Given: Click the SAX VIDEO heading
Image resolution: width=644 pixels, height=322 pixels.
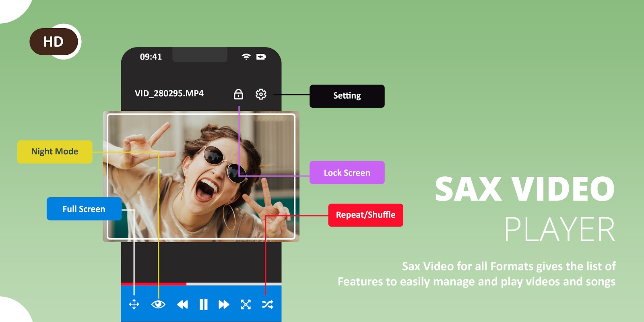Looking at the screenshot, I should (x=525, y=189).
